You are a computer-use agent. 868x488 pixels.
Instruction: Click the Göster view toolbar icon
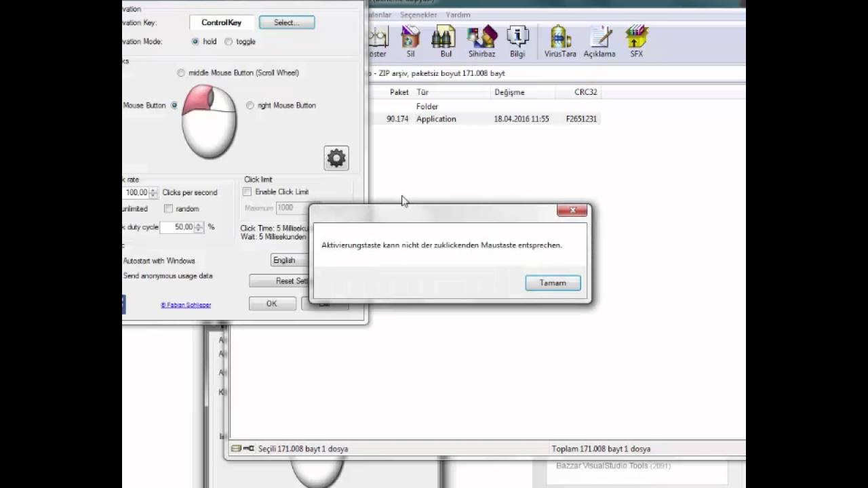click(x=377, y=41)
